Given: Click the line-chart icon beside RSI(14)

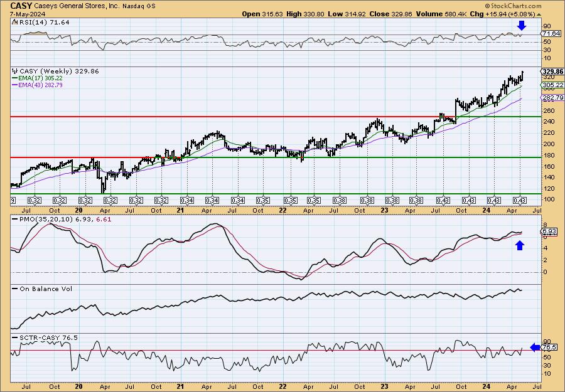Looking at the screenshot, I should click(15, 23).
